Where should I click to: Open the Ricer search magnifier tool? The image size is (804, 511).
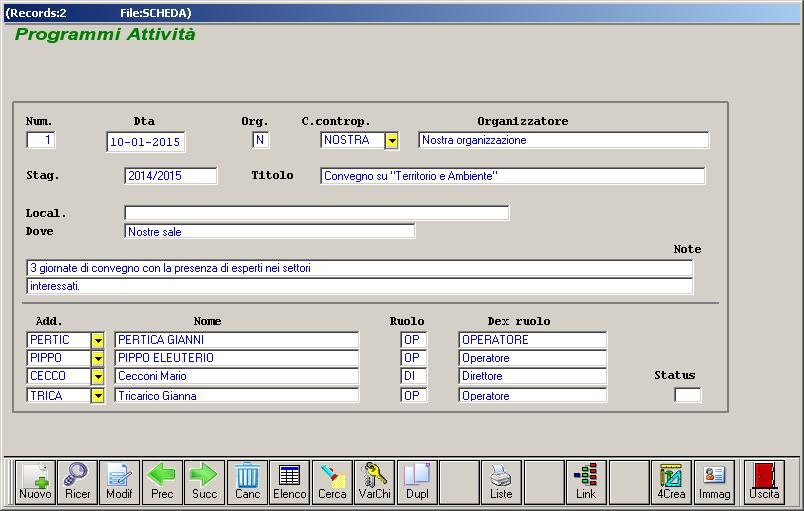coord(77,482)
